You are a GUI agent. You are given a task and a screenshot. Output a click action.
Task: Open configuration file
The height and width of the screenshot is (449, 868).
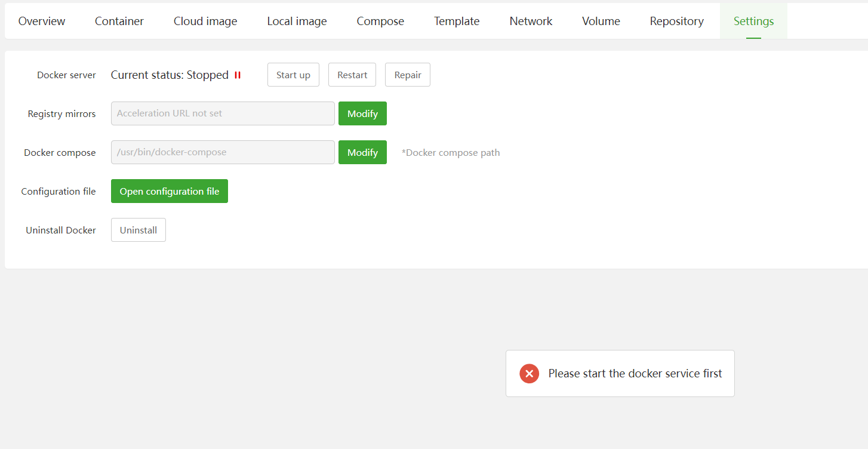click(170, 191)
